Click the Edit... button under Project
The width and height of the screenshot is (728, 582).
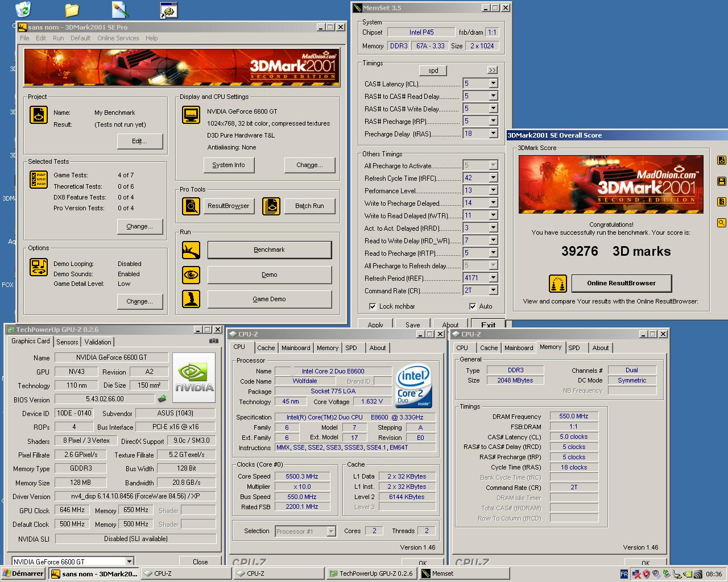(x=140, y=141)
